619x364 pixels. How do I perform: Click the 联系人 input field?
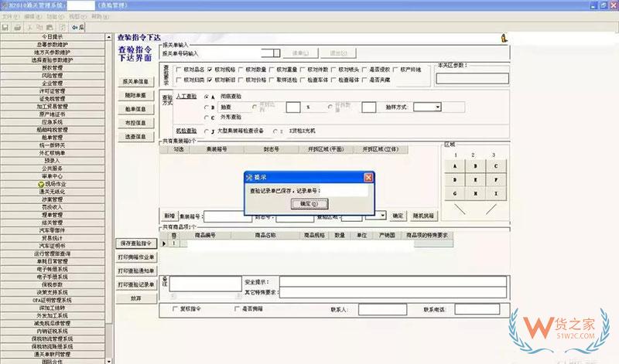click(382, 310)
